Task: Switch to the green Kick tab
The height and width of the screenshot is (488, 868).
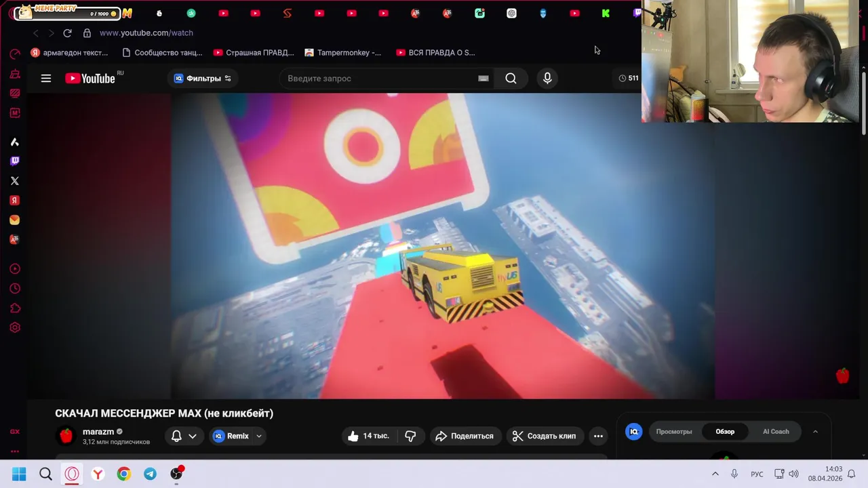Action: 606,13
